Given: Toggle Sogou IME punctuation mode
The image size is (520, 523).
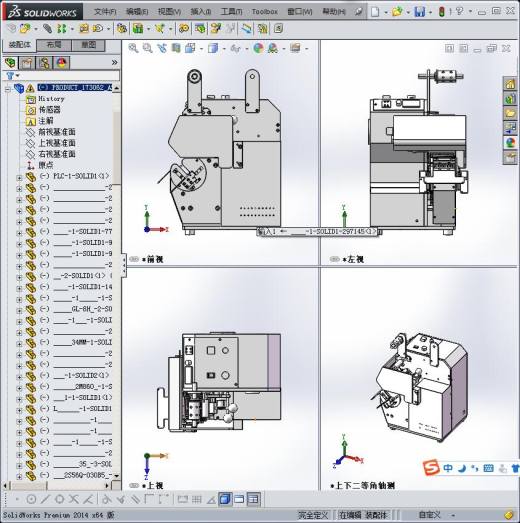Looking at the screenshot, I should click(474, 468).
